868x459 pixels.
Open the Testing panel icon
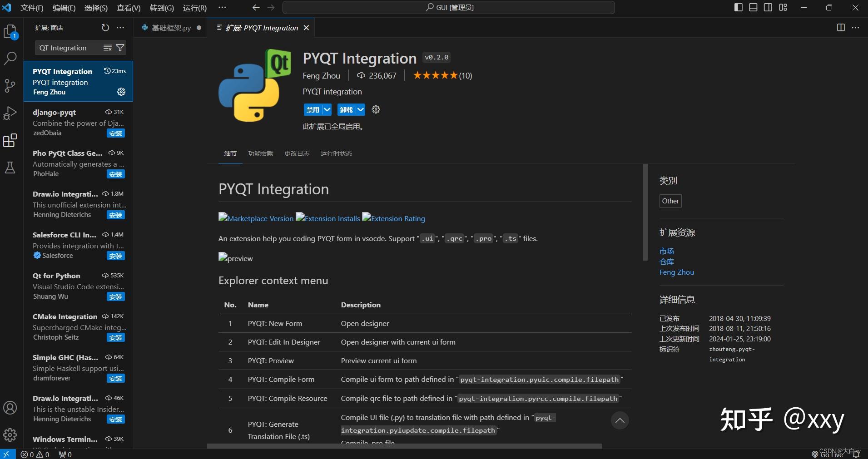click(x=10, y=168)
